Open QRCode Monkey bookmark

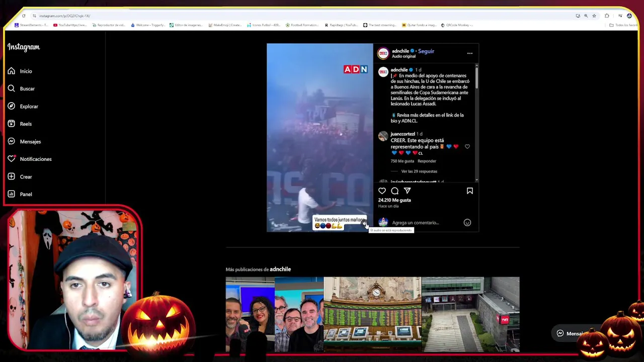tap(457, 25)
